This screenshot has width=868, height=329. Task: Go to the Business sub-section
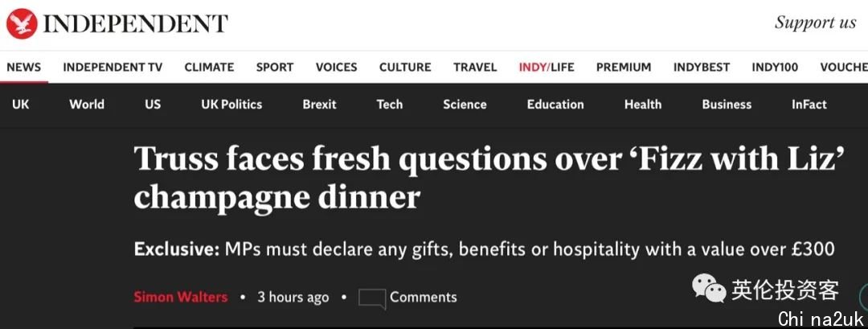tap(727, 104)
